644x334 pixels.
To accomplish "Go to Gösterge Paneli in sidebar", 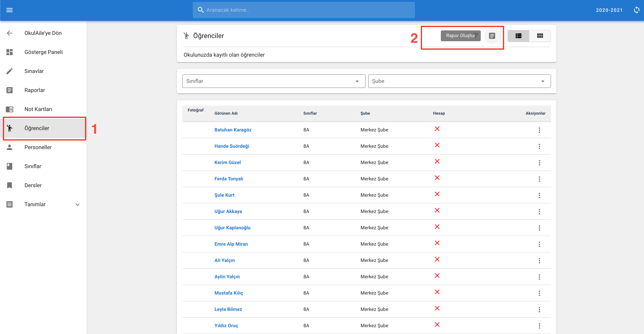I will pos(43,52).
